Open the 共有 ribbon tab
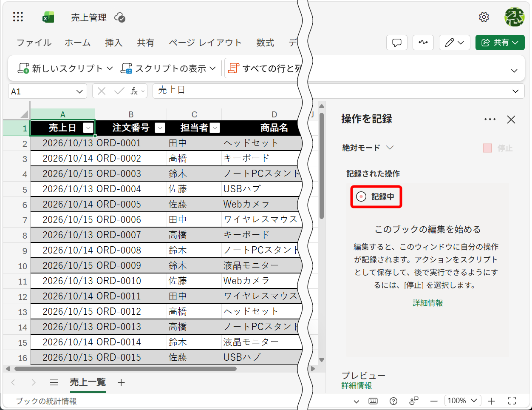Image resolution: width=532 pixels, height=410 pixels. pos(145,43)
